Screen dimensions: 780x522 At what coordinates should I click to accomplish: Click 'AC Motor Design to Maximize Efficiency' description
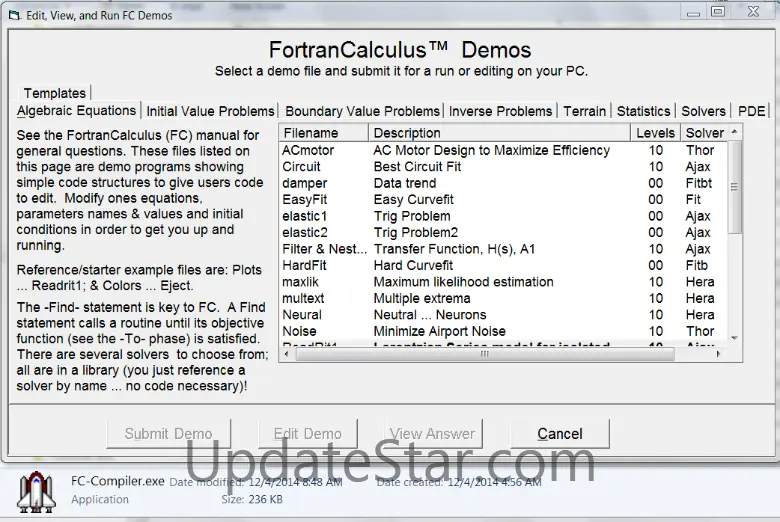tap(491, 150)
